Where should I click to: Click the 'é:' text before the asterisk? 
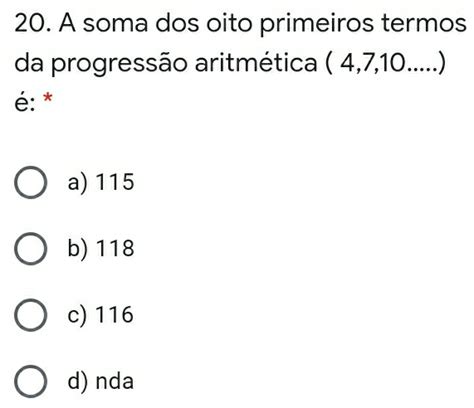(25, 103)
